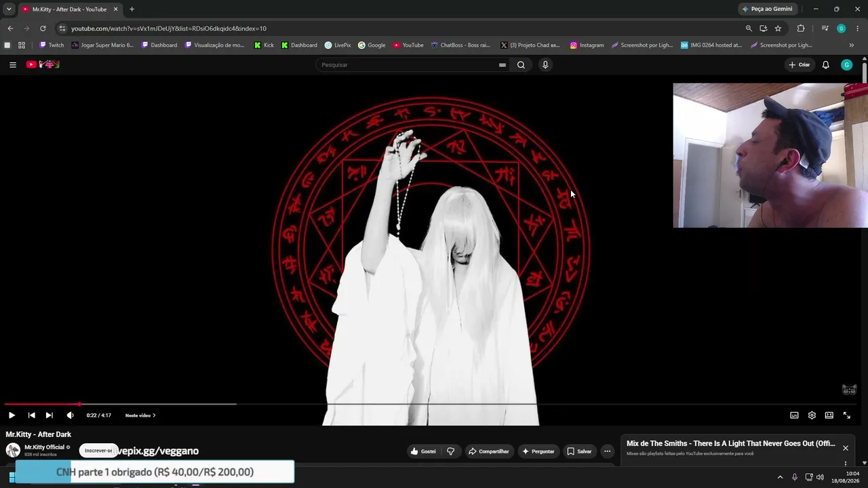
Task: Open YouTube notifications bell
Action: (x=825, y=65)
